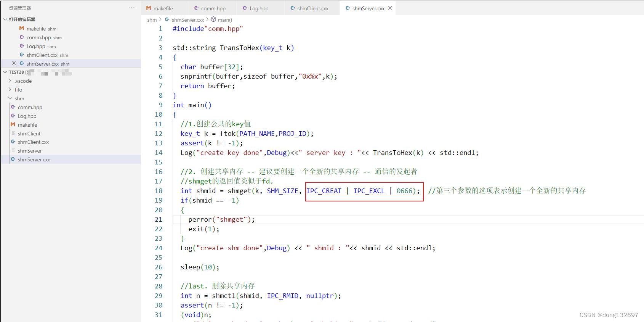Expand the .vscode folder
This screenshot has height=322, width=644.
[10, 80]
